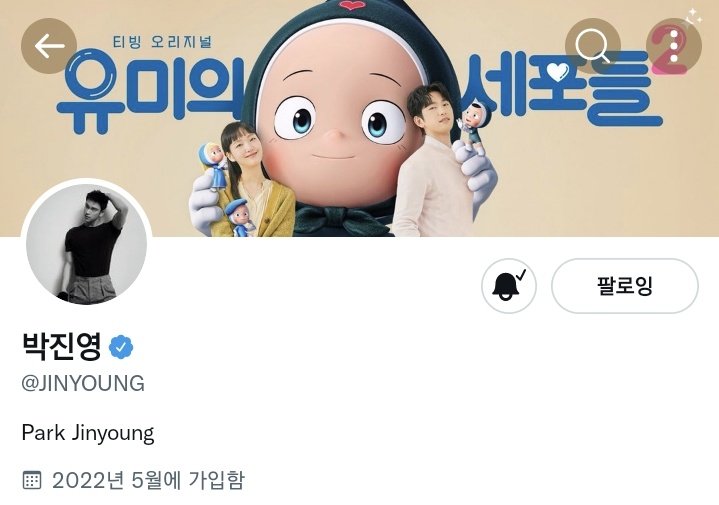Click the 팔로잉 following button
The image size is (719, 505).
click(x=625, y=286)
